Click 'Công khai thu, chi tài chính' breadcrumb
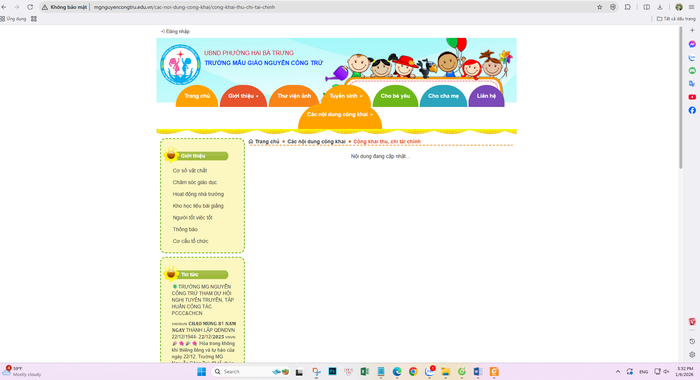This screenshot has height=380, width=700. tap(387, 142)
